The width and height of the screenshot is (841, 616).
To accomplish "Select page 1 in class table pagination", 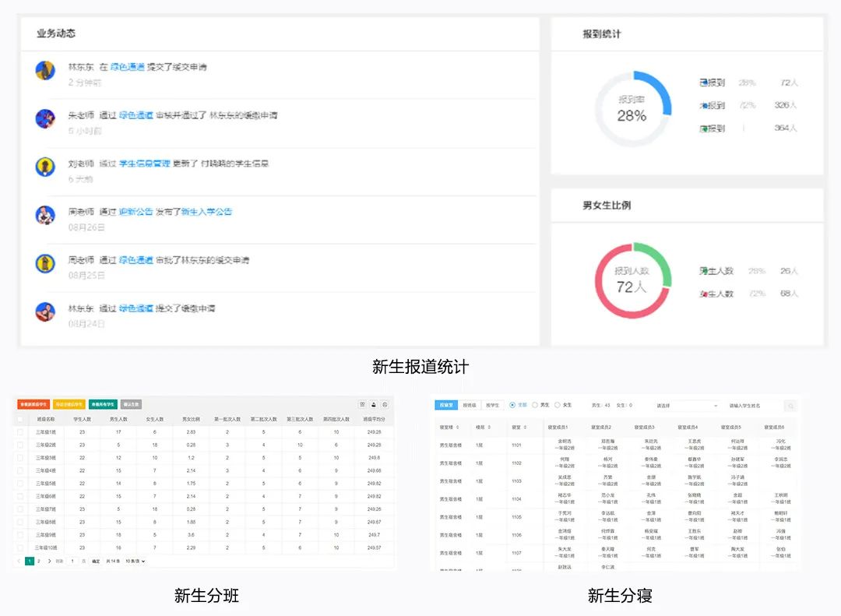I will click(30, 561).
